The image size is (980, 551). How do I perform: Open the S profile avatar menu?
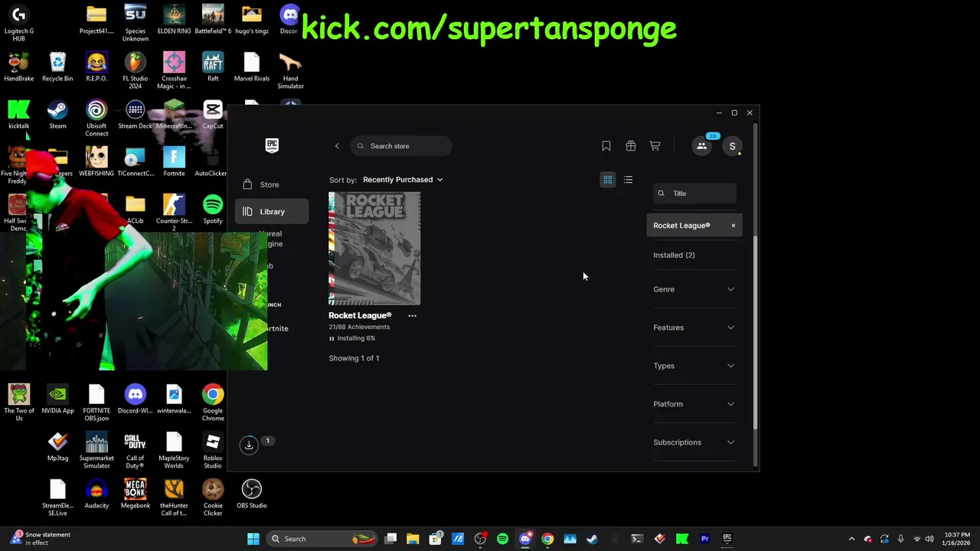733,146
